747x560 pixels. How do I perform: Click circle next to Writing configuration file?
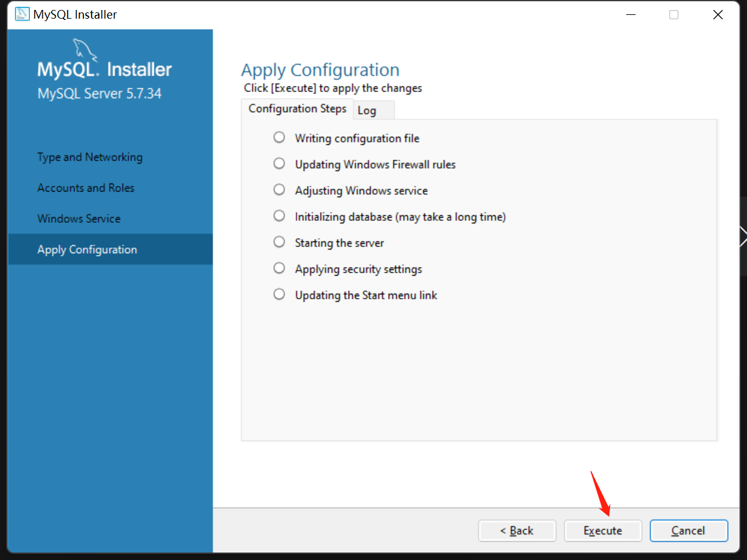280,137
